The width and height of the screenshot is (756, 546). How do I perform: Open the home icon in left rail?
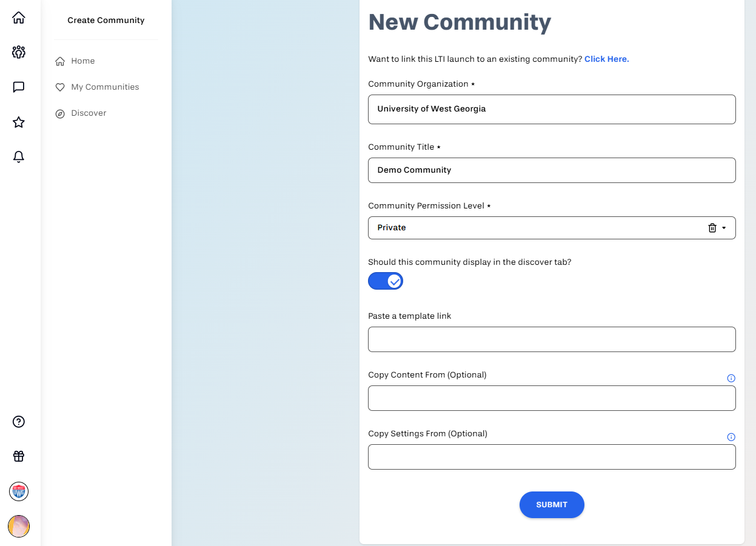tap(19, 18)
